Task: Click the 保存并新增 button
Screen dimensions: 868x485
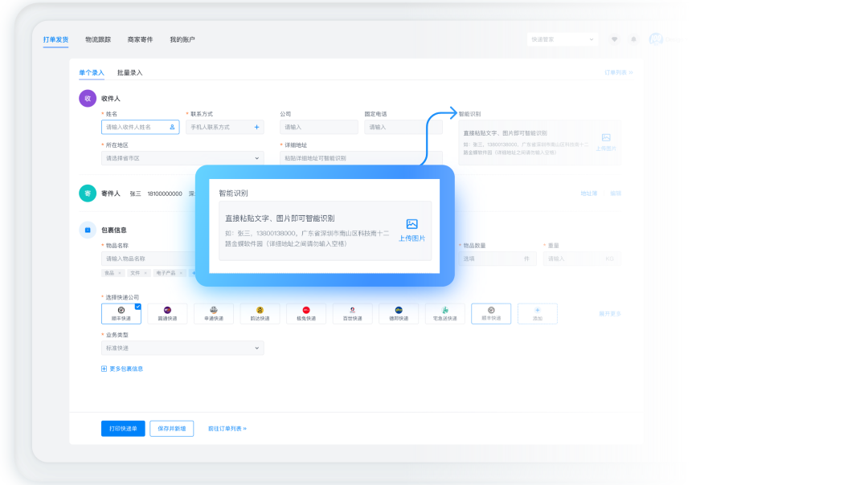Action: [172, 429]
